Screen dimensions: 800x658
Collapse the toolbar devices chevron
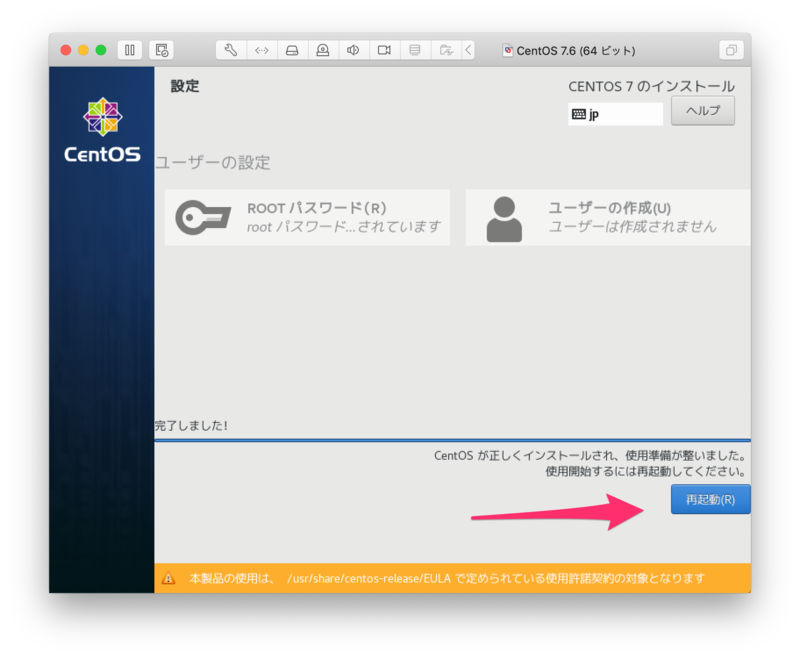coord(468,50)
